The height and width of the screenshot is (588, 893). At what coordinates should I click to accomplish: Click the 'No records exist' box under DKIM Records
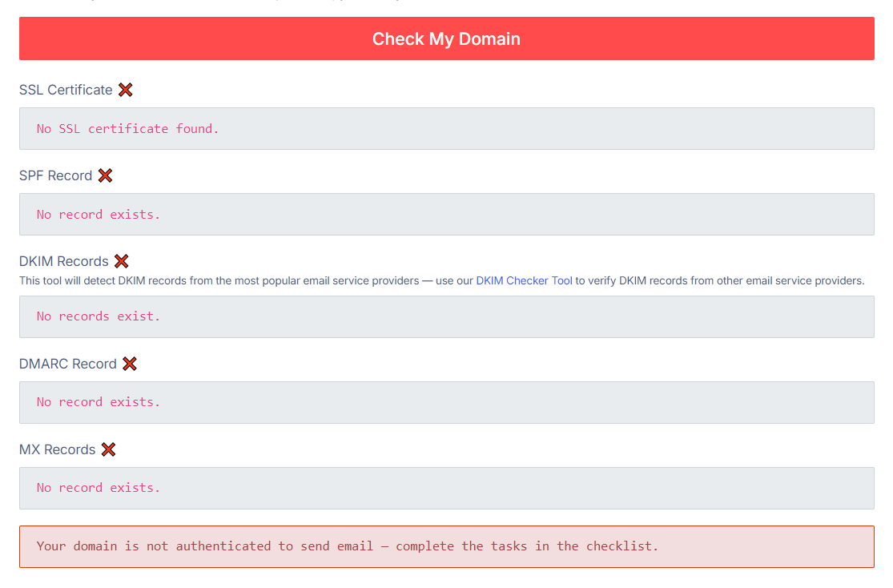click(x=446, y=316)
